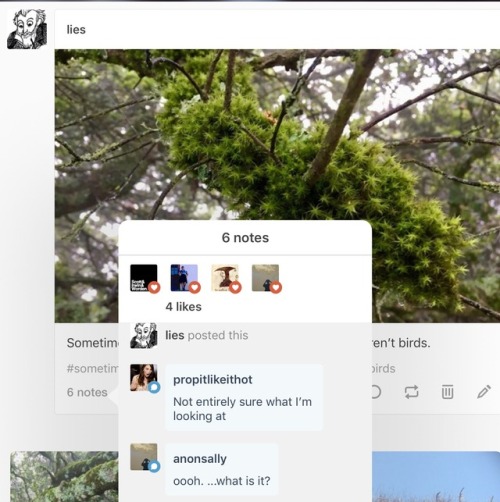Click the lies blog name header
This screenshot has width=500, height=502.
[x=76, y=30]
